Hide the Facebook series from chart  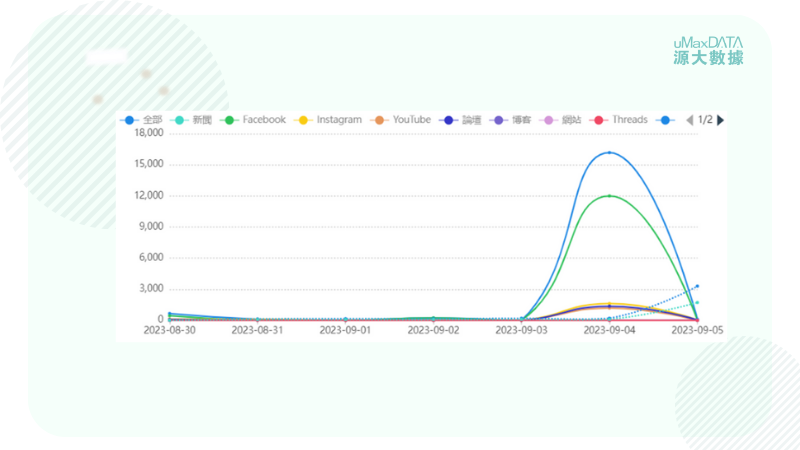tap(253, 120)
